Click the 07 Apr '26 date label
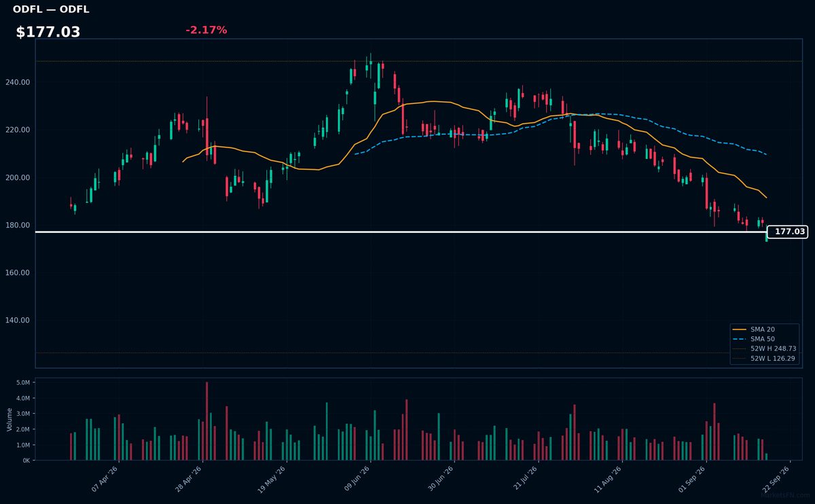 (105, 478)
